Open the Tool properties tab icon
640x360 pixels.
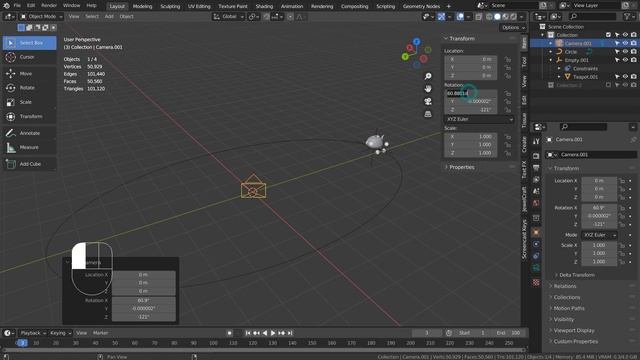pyautogui.click(x=536, y=141)
